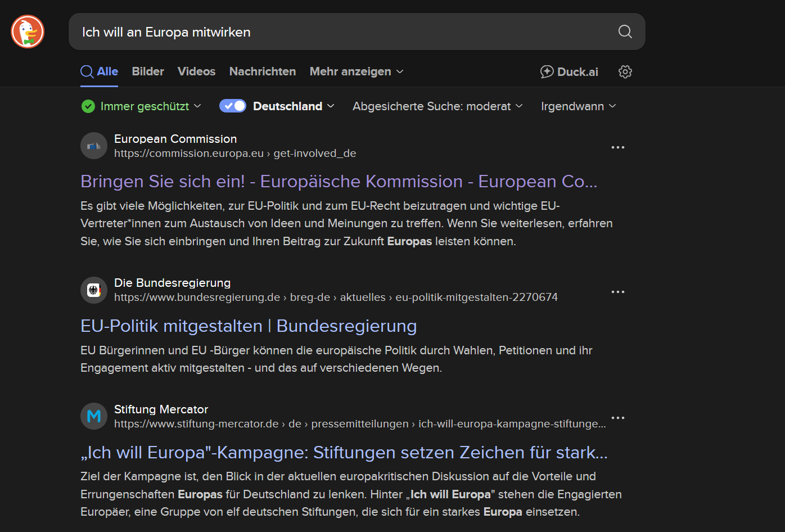
Task: Click the green protection checkmark icon
Action: [x=88, y=106]
